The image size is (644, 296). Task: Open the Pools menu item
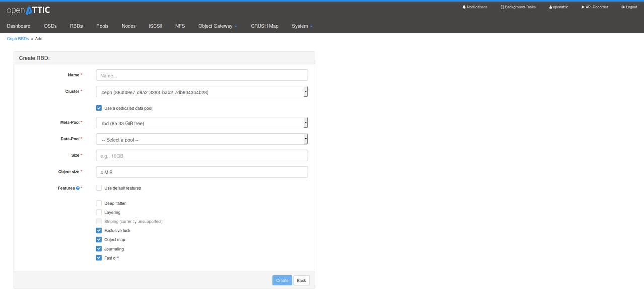pos(102,26)
